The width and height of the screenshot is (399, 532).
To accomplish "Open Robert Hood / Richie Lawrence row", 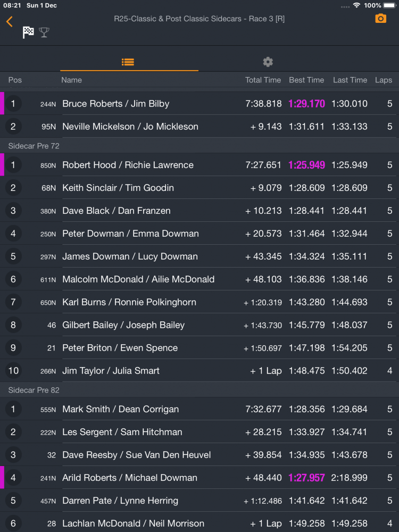I will 128,165.
